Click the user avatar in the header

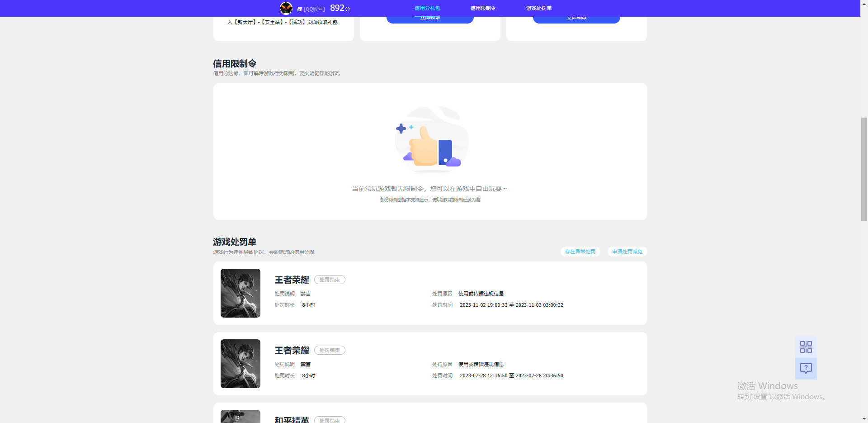pyautogui.click(x=286, y=8)
